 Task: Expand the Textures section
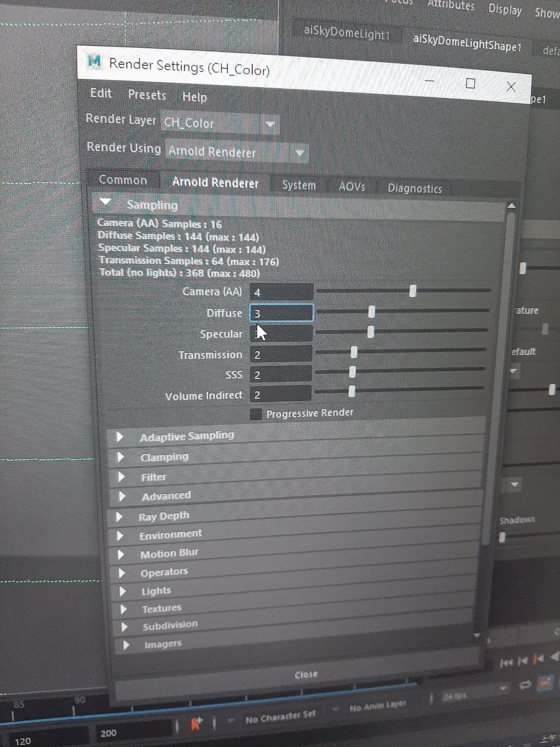(x=123, y=609)
